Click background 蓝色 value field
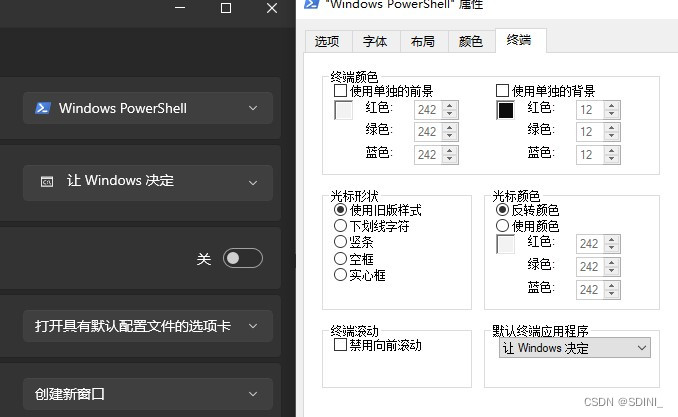The image size is (678, 417). 590,155
